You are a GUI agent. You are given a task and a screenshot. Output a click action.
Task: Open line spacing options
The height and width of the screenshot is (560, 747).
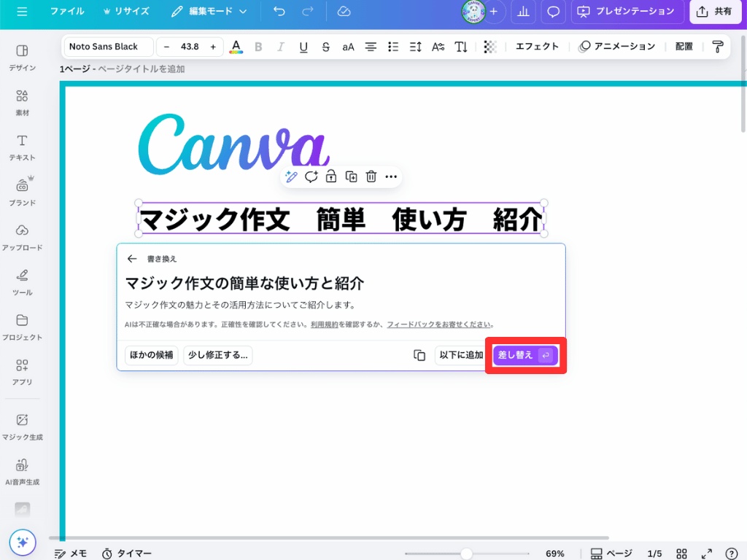click(415, 47)
